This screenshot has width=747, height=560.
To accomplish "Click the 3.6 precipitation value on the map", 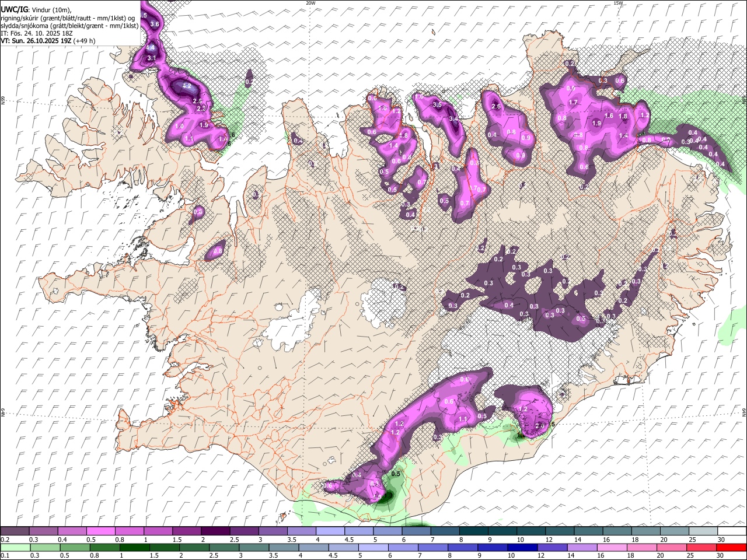I will tap(155, 24).
